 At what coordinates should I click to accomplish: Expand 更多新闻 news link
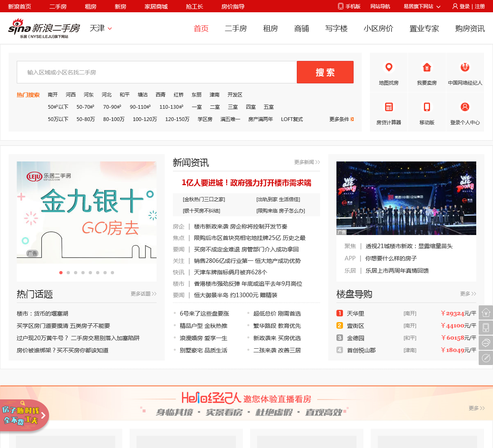click(x=307, y=162)
